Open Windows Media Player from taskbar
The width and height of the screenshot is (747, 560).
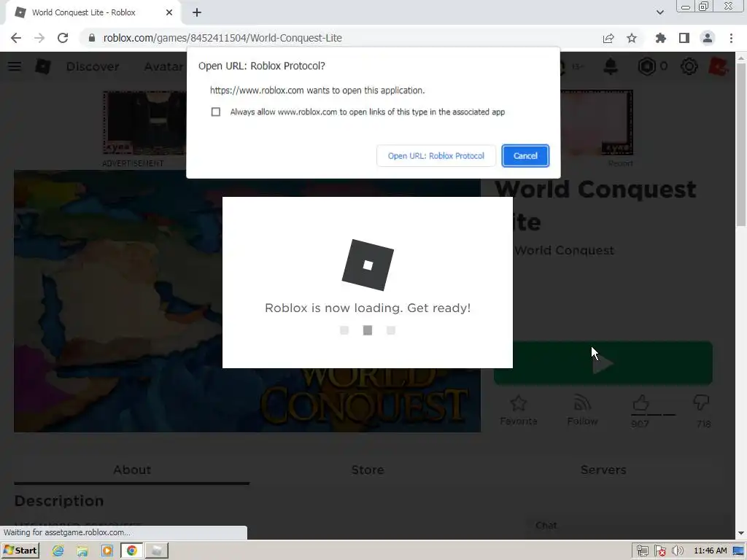(x=107, y=551)
